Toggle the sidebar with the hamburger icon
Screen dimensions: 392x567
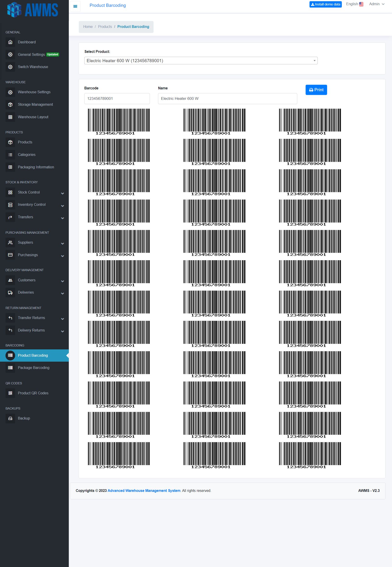click(75, 6)
